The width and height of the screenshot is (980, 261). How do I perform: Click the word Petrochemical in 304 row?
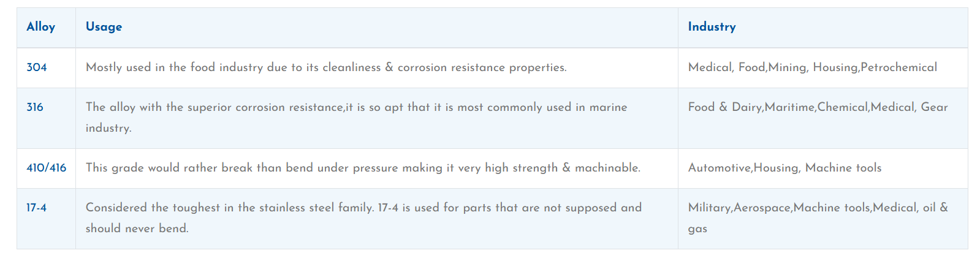pos(898,67)
